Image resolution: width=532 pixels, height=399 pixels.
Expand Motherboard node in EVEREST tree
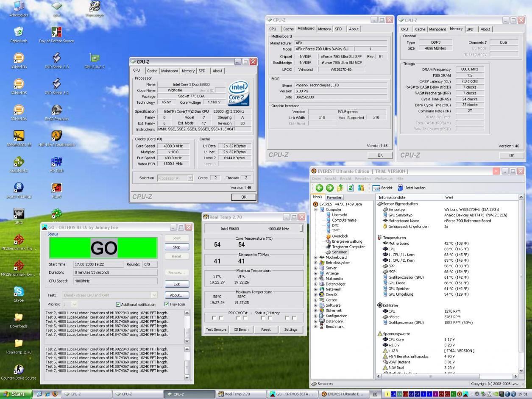click(315, 258)
